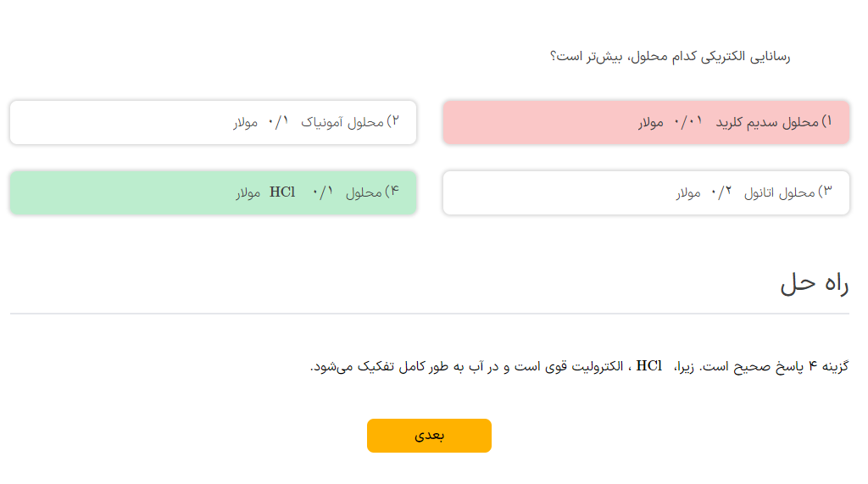Click the راه حل solution heading
This screenshot has height=484, width=868.
pyautogui.click(x=814, y=284)
